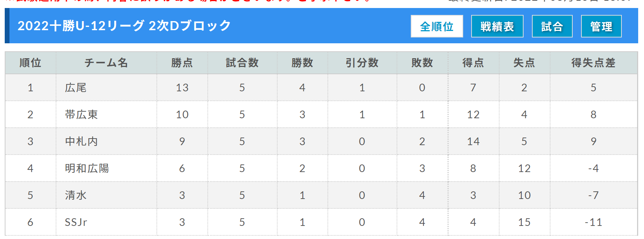Screen dimensions: 644x239
Task: Click the 順位 column header
Action: point(31,63)
